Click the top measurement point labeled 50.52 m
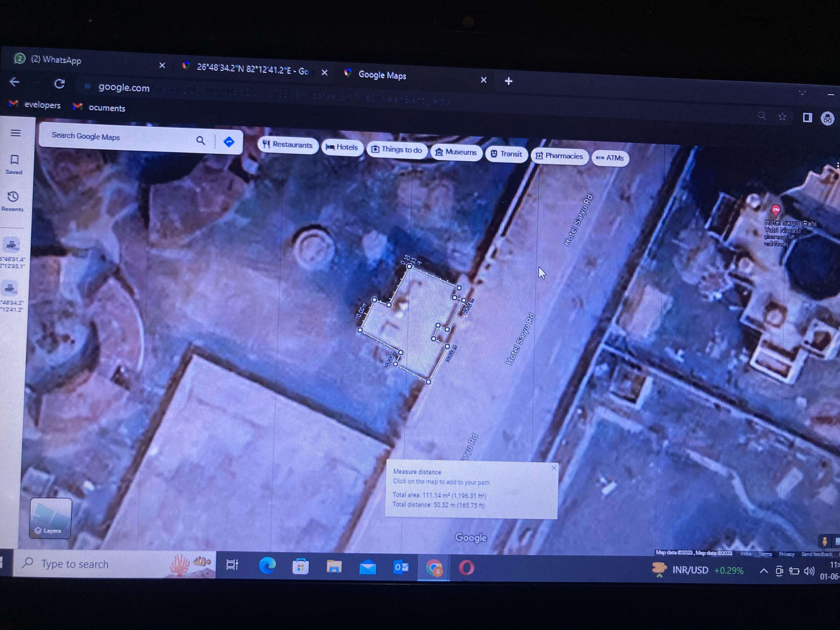Viewport: 840px width, 630px height. pyautogui.click(x=409, y=267)
